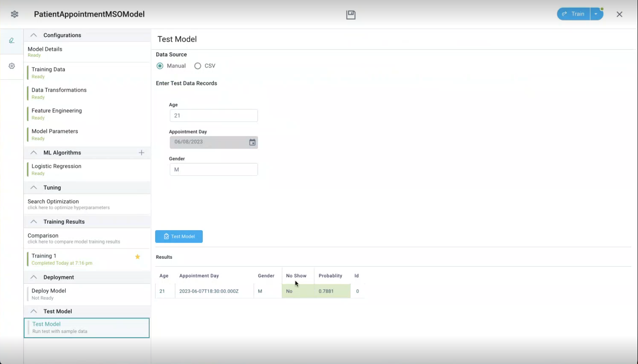Click the save disk icon
This screenshot has width=638, height=364.
pyautogui.click(x=351, y=15)
